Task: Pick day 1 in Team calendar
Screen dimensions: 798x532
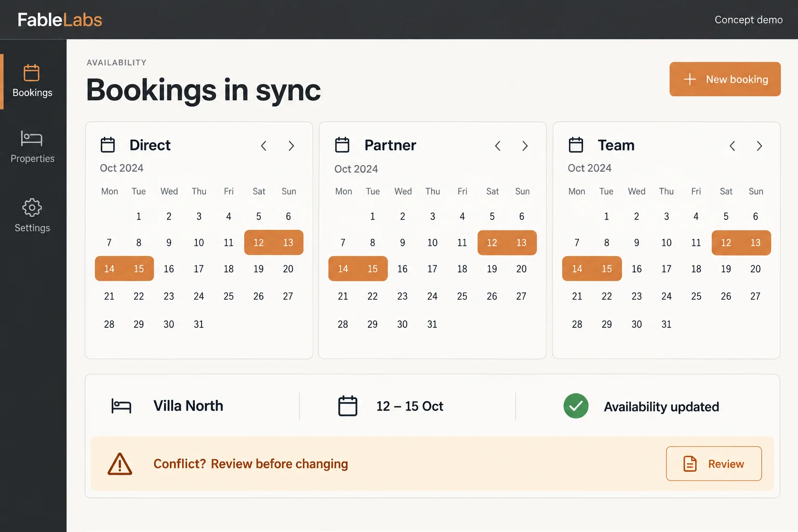Action: [607, 216]
